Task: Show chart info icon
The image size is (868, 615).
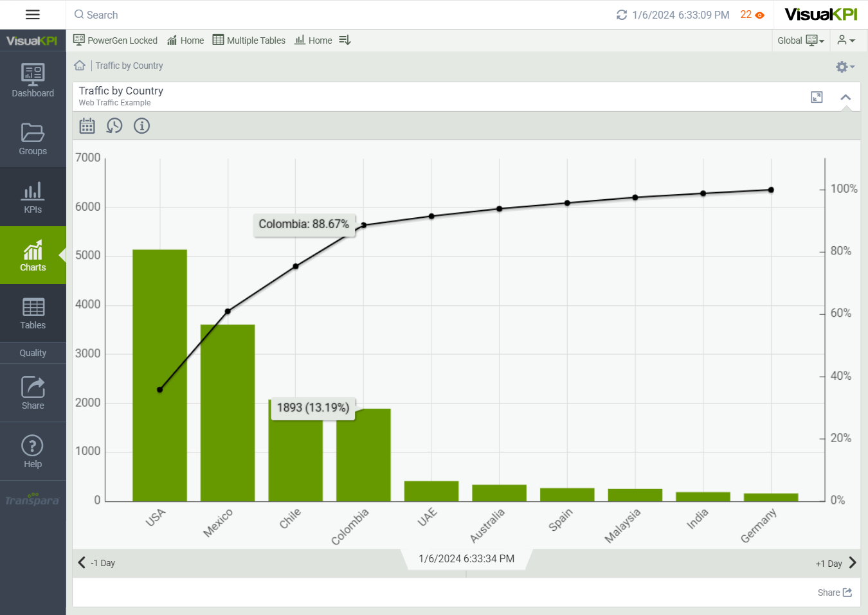Action: point(141,126)
